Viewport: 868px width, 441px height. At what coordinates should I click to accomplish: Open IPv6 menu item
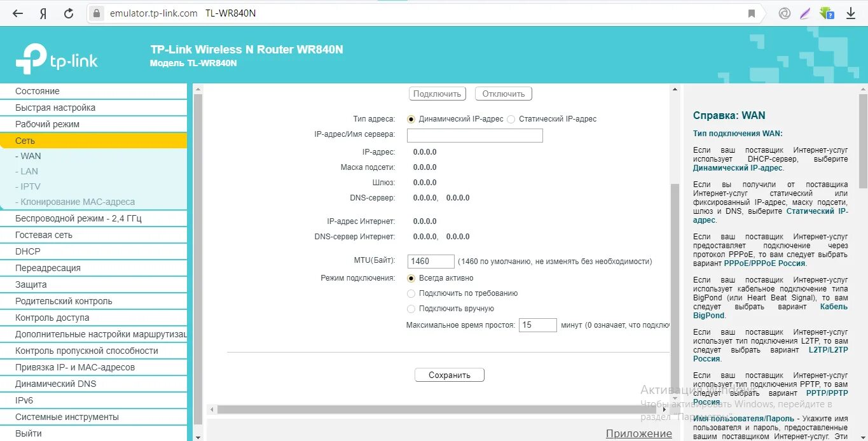(x=93, y=400)
